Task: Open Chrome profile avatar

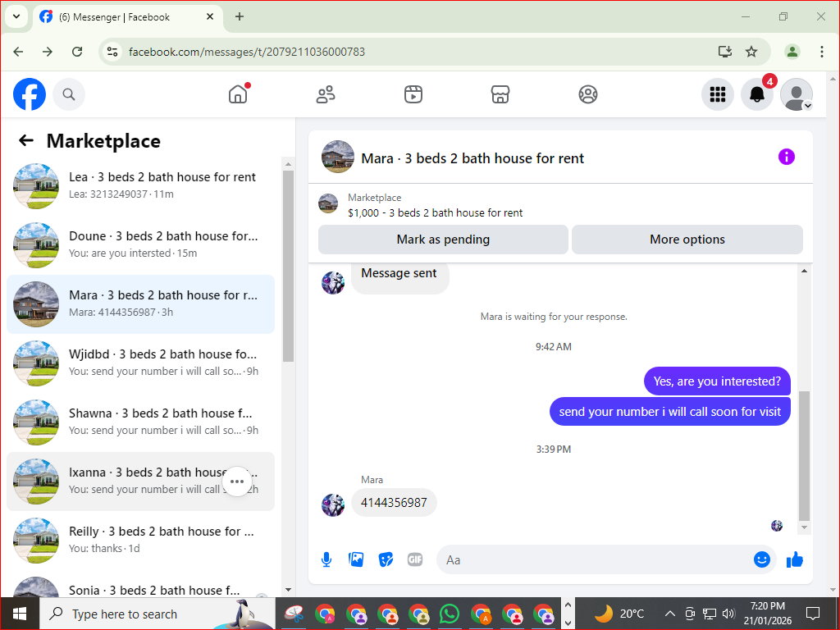Action: [792, 52]
